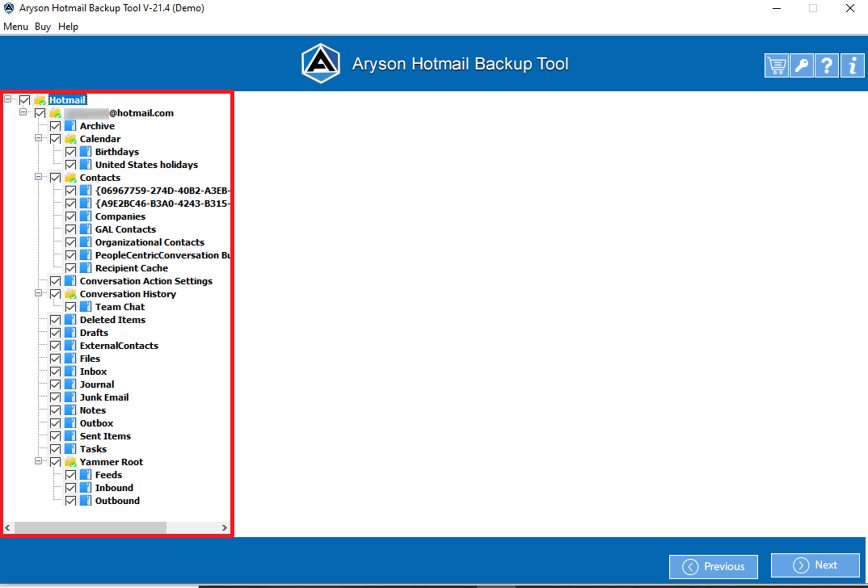Click the Sent Items folder icon
868x588 pixels.
click(70, 436)
